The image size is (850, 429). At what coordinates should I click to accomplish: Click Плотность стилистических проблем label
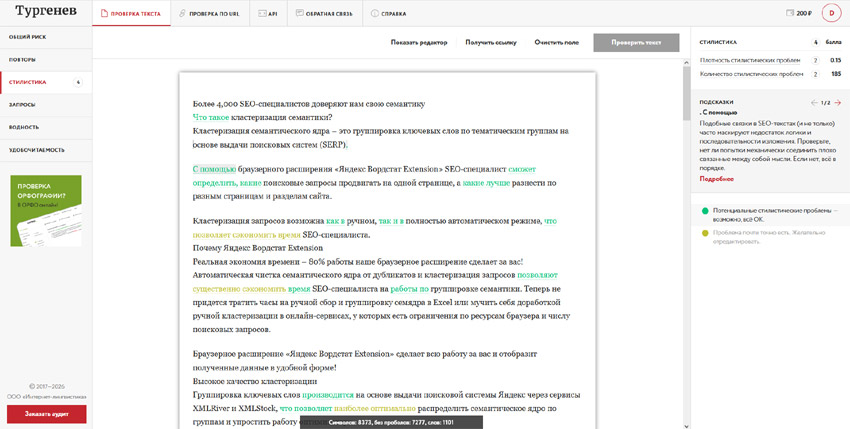[750, 60]
